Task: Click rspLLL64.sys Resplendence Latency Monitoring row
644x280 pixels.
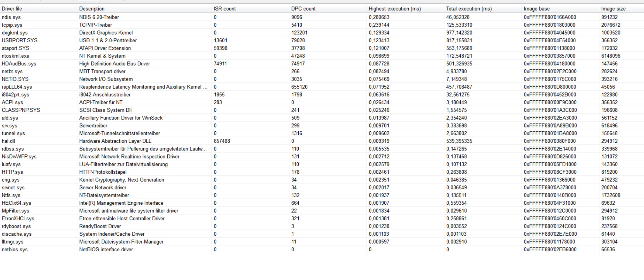Action: 17,87
